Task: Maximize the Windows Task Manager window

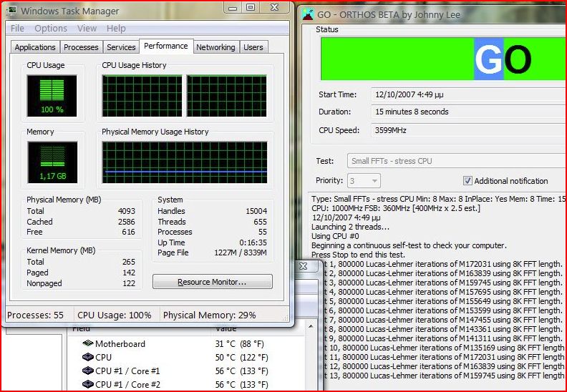Action: [x=251, y=8]
